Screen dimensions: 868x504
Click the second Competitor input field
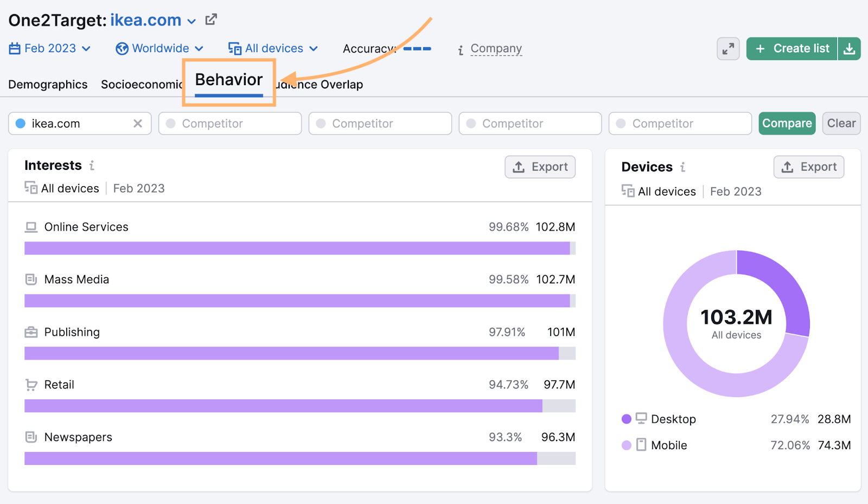pos(380,124)
